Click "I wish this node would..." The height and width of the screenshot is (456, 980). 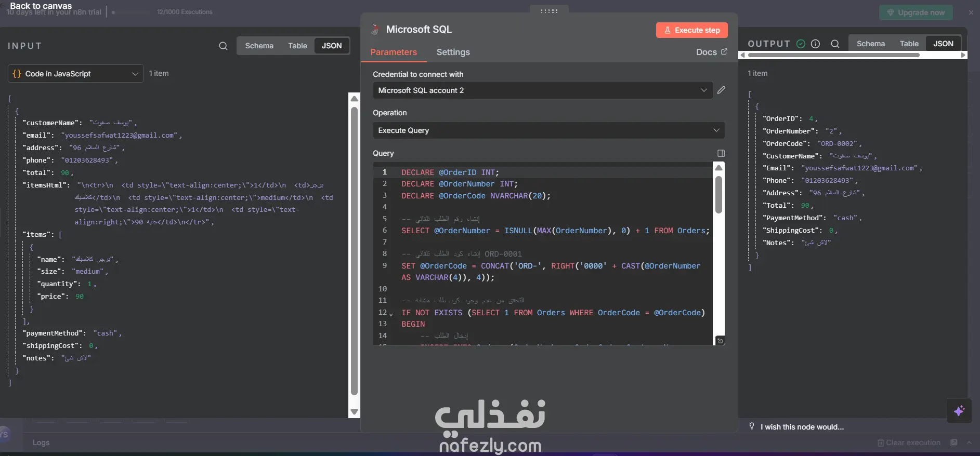coord(802,427)
